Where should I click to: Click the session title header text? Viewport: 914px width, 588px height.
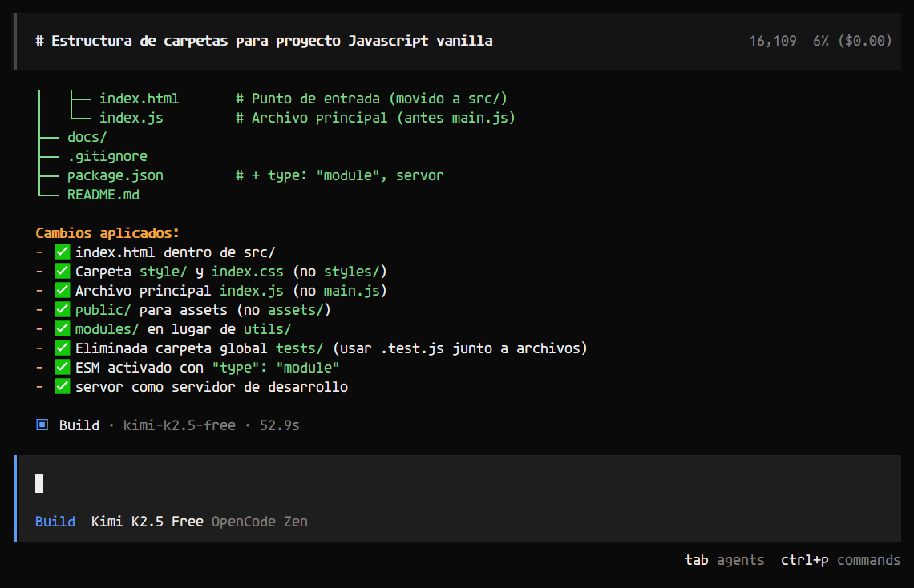click(x=264, y=41)
